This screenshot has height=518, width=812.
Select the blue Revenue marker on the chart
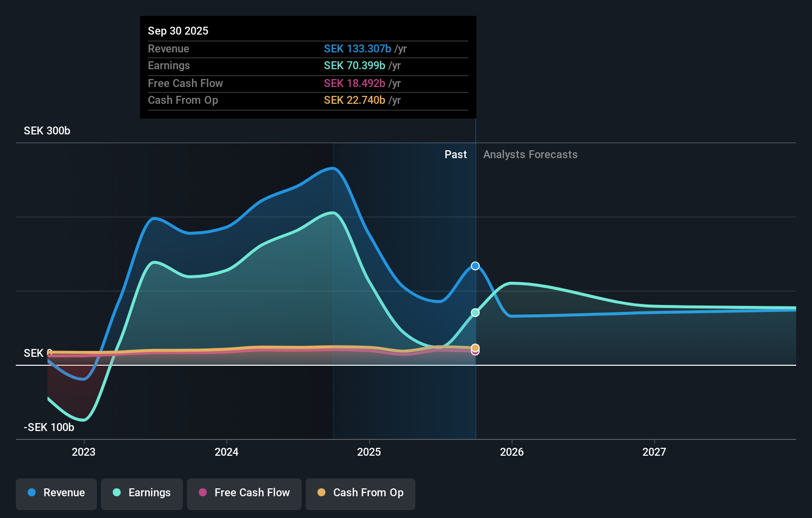(475, 266)
